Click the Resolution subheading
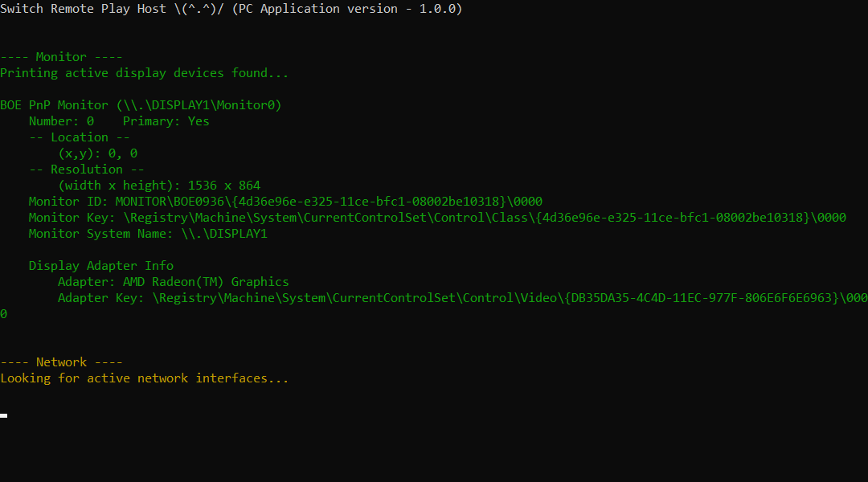The height and width of the screenshot is (482, 868). (x=86, y=170)
